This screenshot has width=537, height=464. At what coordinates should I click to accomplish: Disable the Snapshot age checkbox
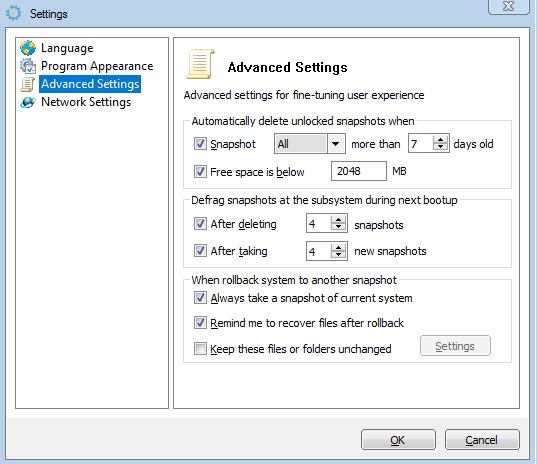(200, 143)
